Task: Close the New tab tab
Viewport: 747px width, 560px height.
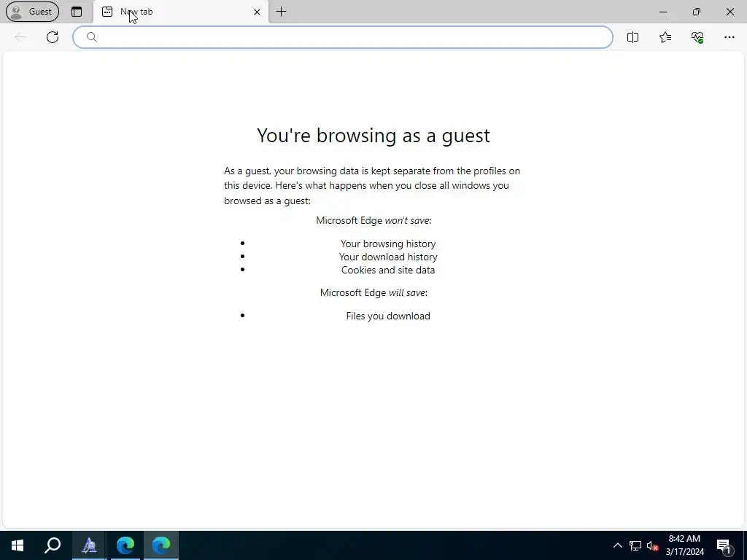Action: coord(257,12)
